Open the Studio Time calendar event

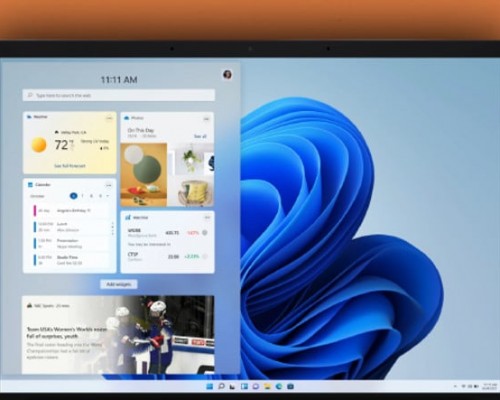click(x=71, y=260)
